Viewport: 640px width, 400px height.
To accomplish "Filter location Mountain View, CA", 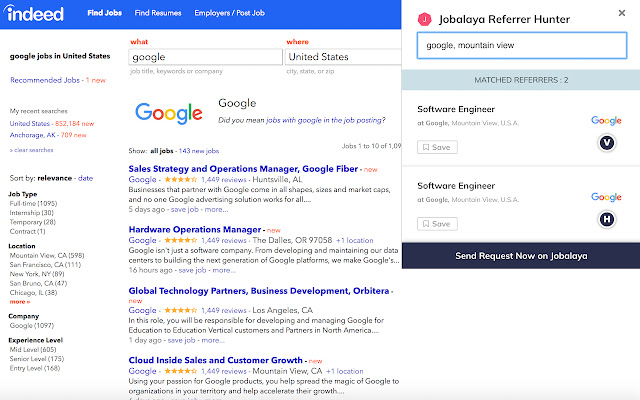I will point(47,256).
